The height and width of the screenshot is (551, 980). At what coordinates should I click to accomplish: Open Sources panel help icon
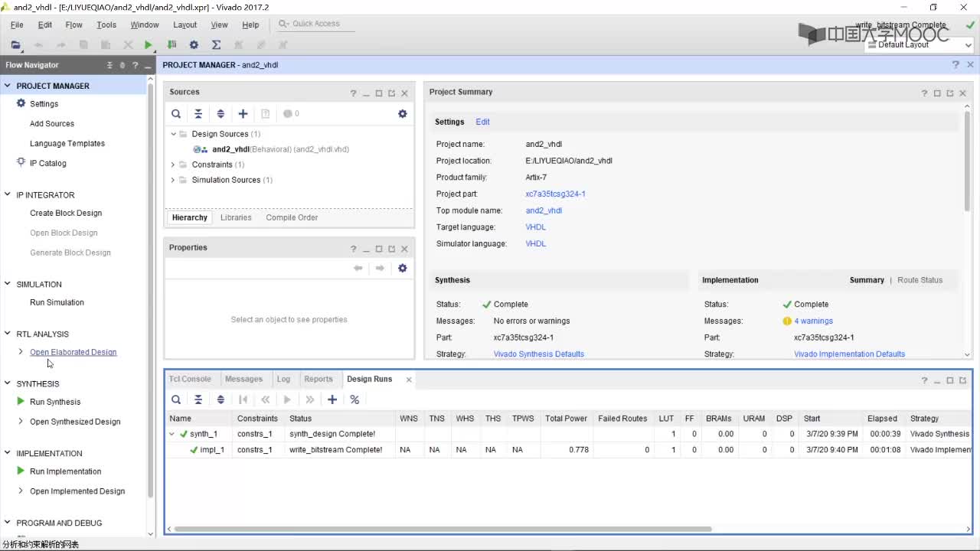pos(353,93)
